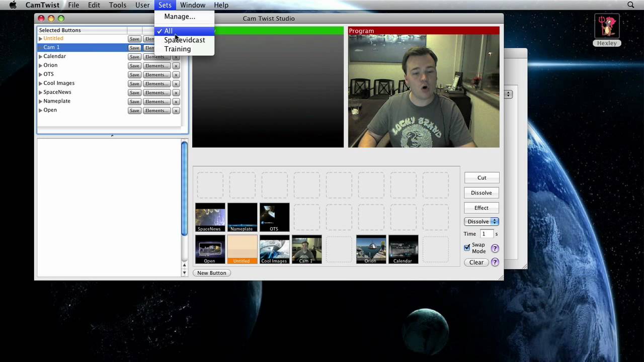Remove the Nameplate button with its x
The height and width of the screenshot is (362, 644).
tap(176, 102)
